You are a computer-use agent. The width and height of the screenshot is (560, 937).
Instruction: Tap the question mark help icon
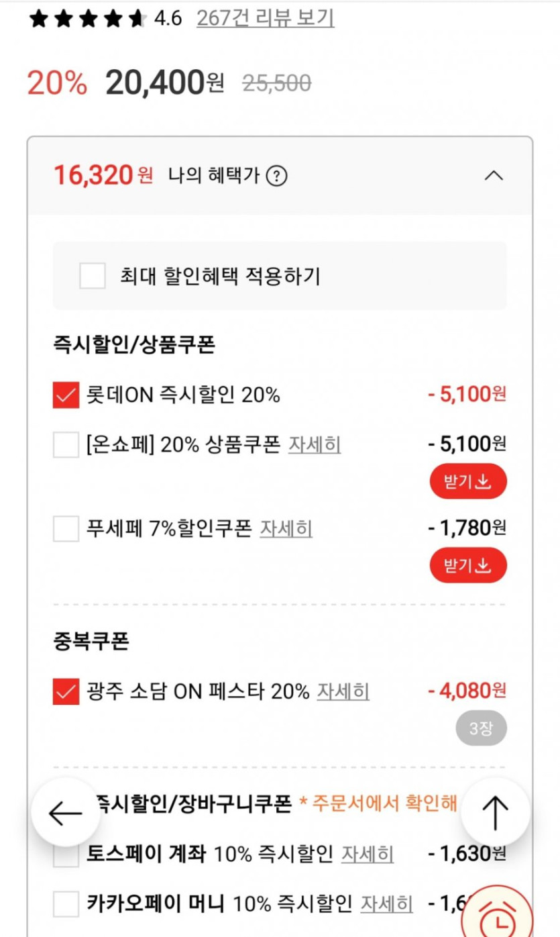[276, 177]
